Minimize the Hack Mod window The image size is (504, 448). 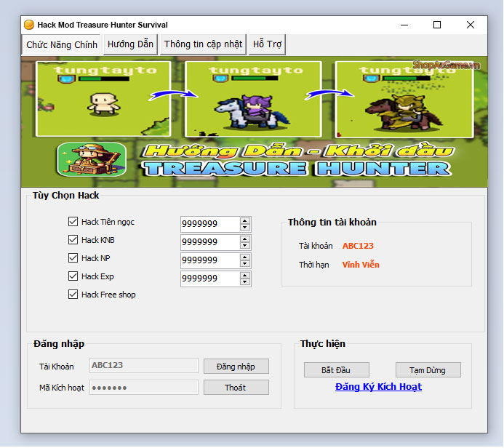pos(404,25)
